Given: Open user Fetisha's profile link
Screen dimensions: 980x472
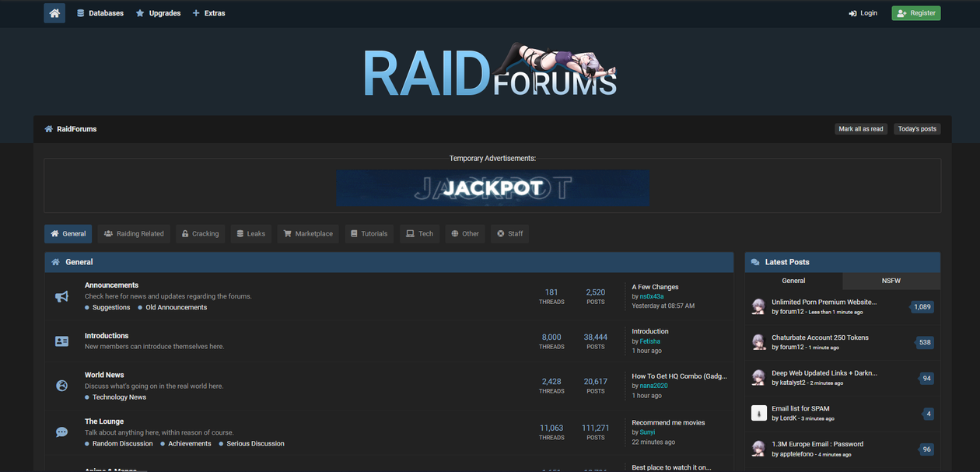Looking at the screenshot, I should click(649, 340).
